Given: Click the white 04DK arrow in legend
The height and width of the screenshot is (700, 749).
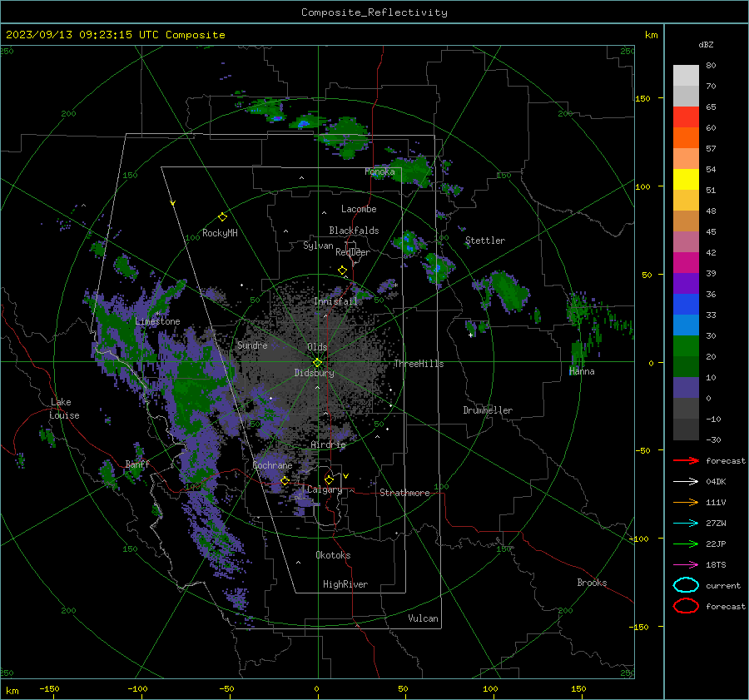Looking at the screenshot, I should pyautogui.click(x=686, y=482).
